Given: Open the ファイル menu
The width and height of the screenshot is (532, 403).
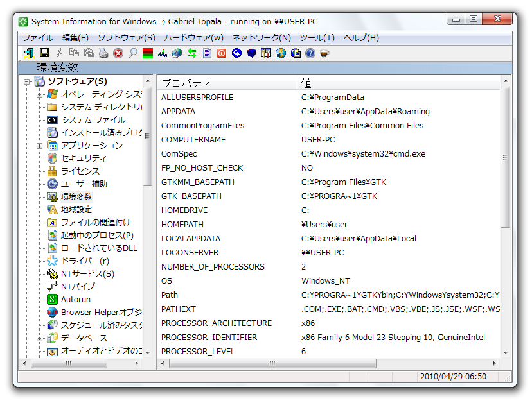Looking at the screenshot, I should (x=38, y=38).
